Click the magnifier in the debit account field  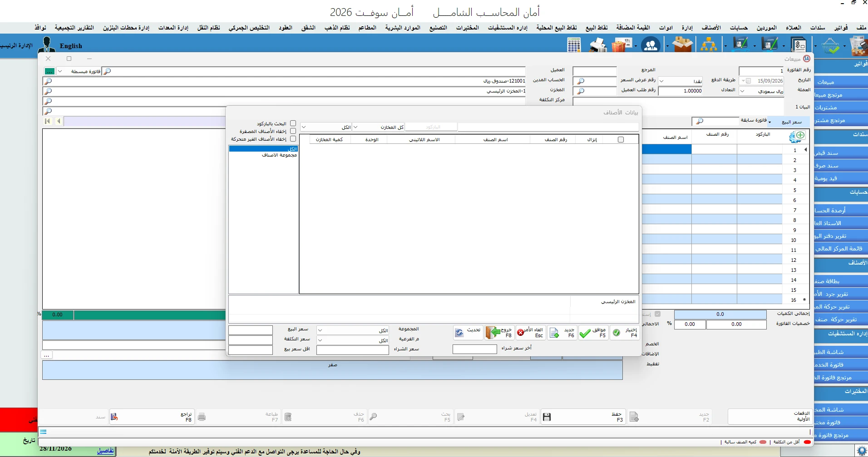pos(48,81)
